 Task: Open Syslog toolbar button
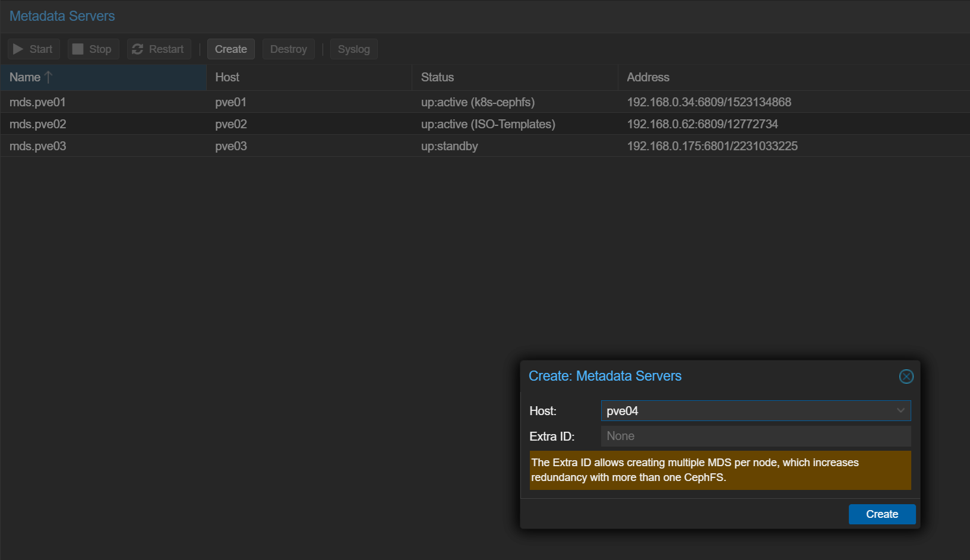(x=354, y=49)
